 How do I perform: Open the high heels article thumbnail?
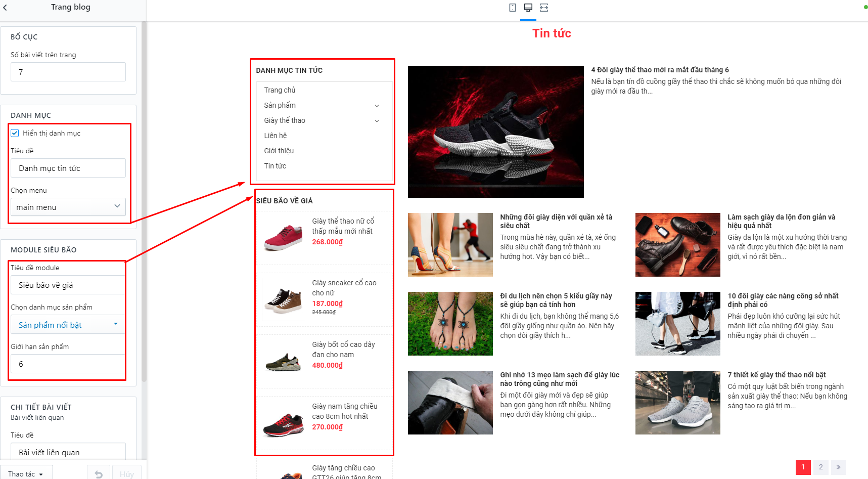pyautogui.click(x=450, y=245)
